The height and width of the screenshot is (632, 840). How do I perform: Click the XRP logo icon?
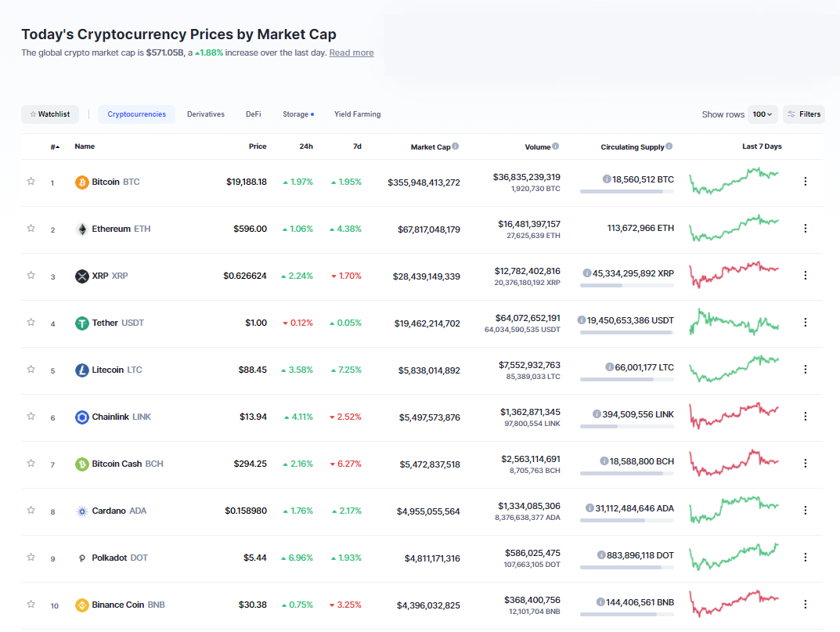tap(82, 276)
